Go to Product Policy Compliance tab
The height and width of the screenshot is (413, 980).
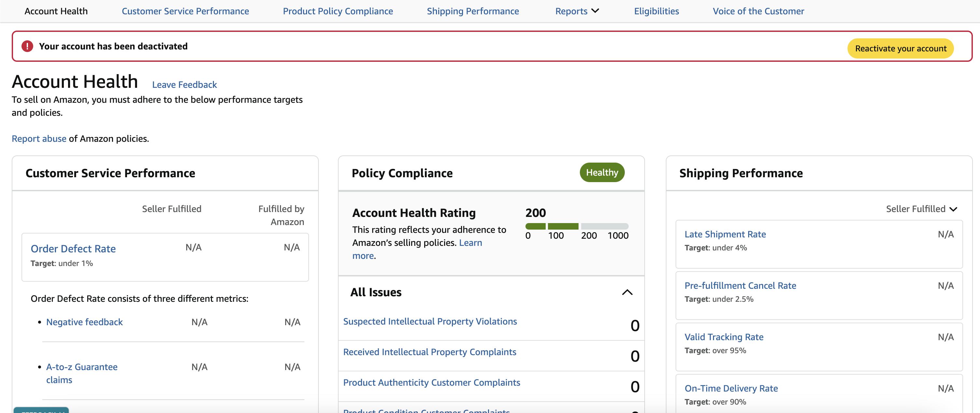coord(338,11)
